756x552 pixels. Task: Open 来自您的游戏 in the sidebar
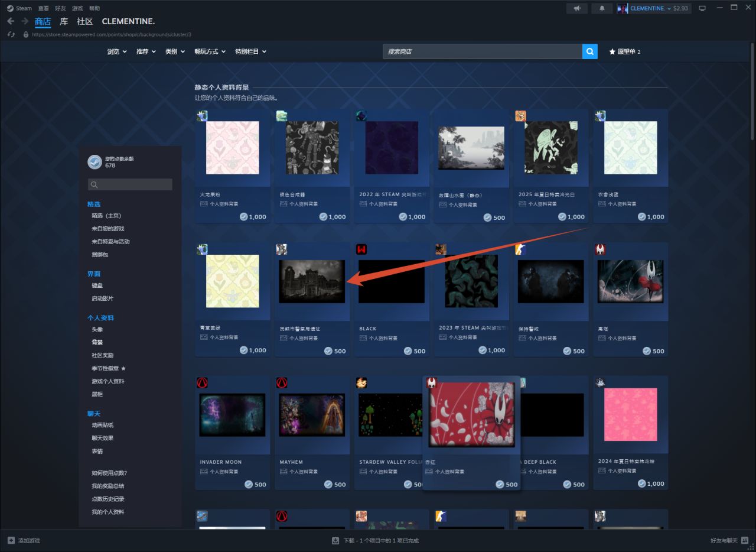click(108, 229)
